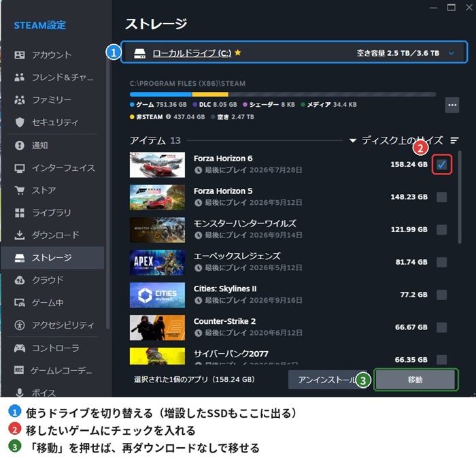476x460 pixels.
Task: Switch to the ライブラリ settings page
Action: pyautogui.click(x=52, y=213)
